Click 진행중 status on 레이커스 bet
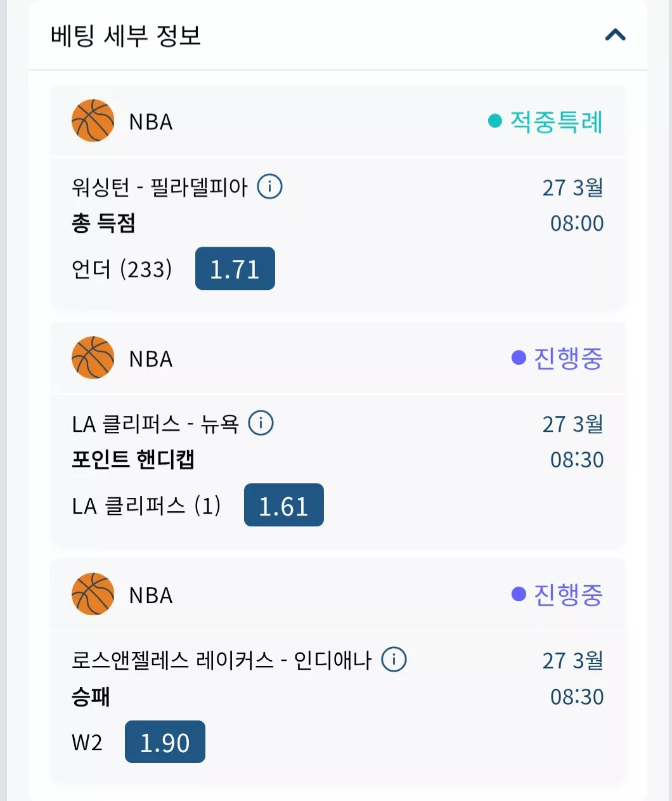This screenshot has height=801, width=672. click(568, 594)
